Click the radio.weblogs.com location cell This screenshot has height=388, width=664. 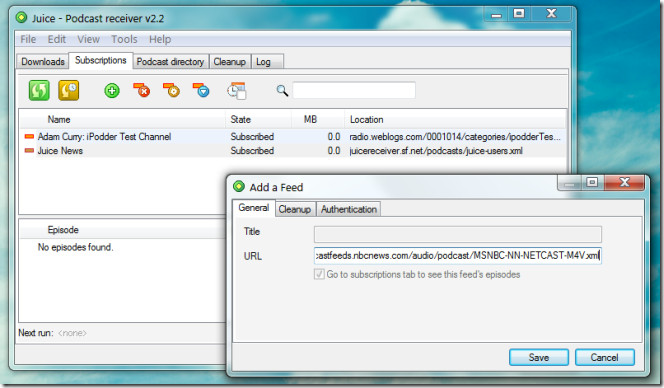click(x=454, y=136)
